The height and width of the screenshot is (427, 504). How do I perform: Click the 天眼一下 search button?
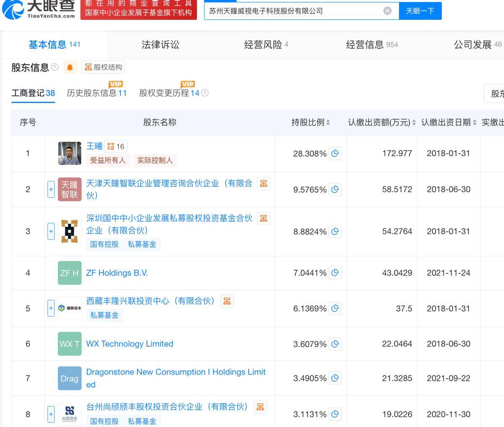click(x=420, y=11)
